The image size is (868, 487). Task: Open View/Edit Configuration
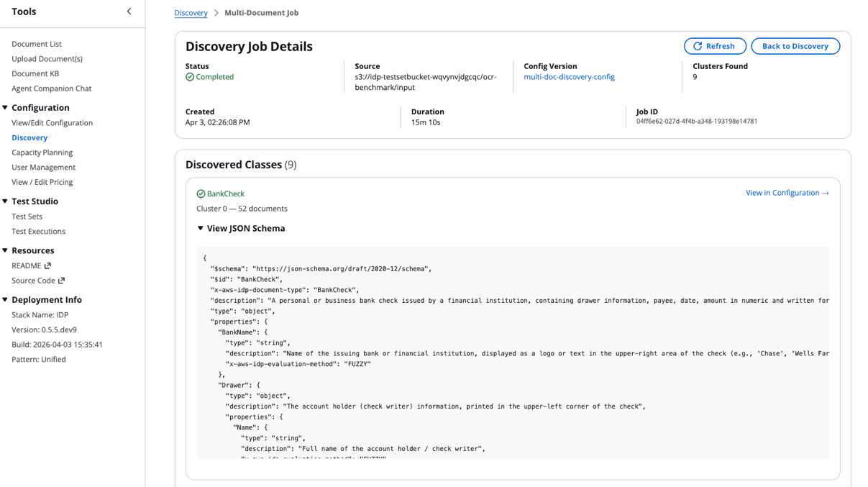[x=52, y=123]
